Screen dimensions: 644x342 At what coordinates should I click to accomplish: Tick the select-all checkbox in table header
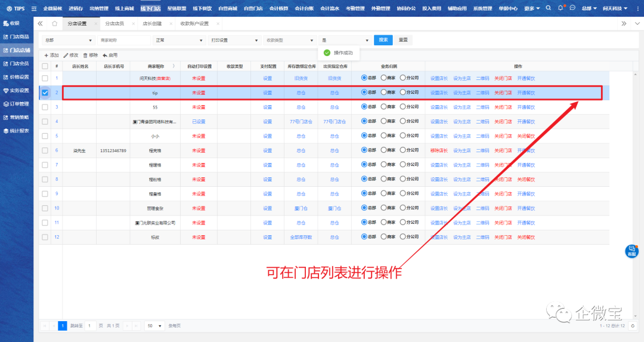(45, 66)
